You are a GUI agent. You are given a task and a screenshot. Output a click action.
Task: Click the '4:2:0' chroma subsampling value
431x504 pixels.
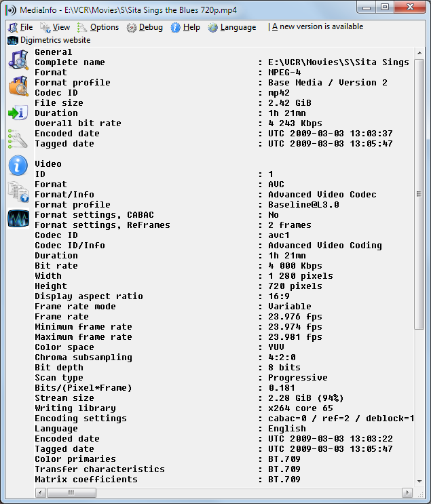click(x=282, y=357)
